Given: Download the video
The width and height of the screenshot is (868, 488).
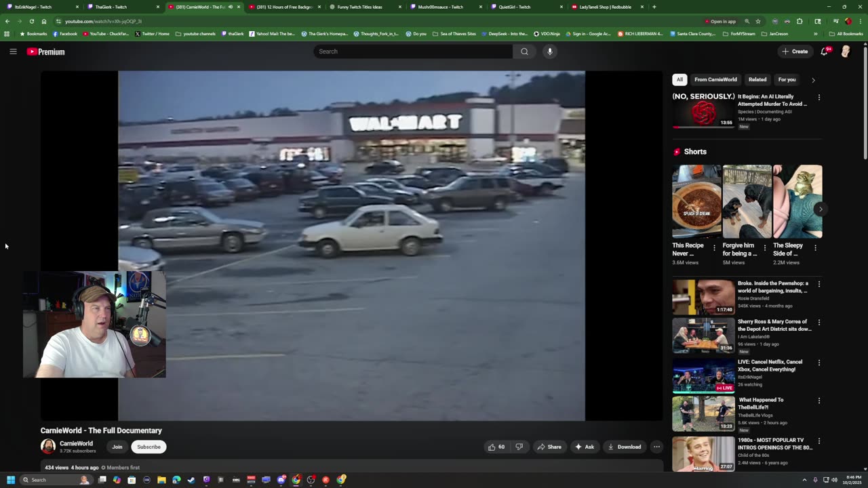Looking at the screenshot, I should click(x=624, y=447).
